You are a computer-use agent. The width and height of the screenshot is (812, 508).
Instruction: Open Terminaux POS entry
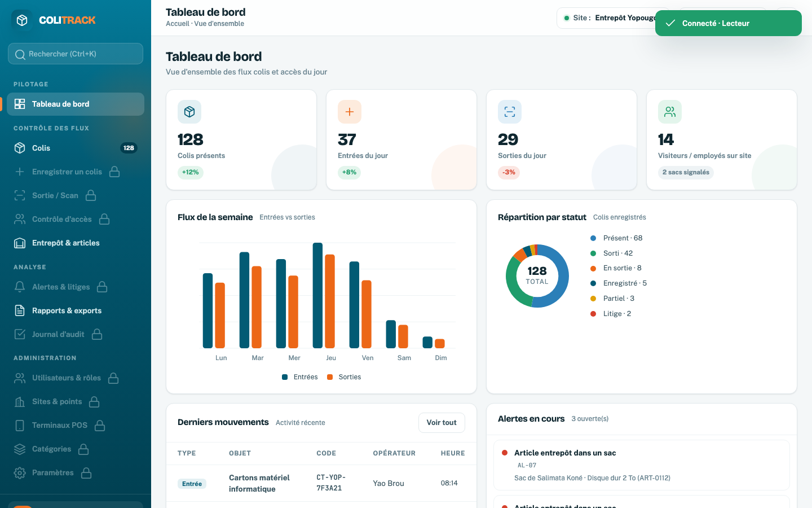pyautogui.click(x=76, y=425)
